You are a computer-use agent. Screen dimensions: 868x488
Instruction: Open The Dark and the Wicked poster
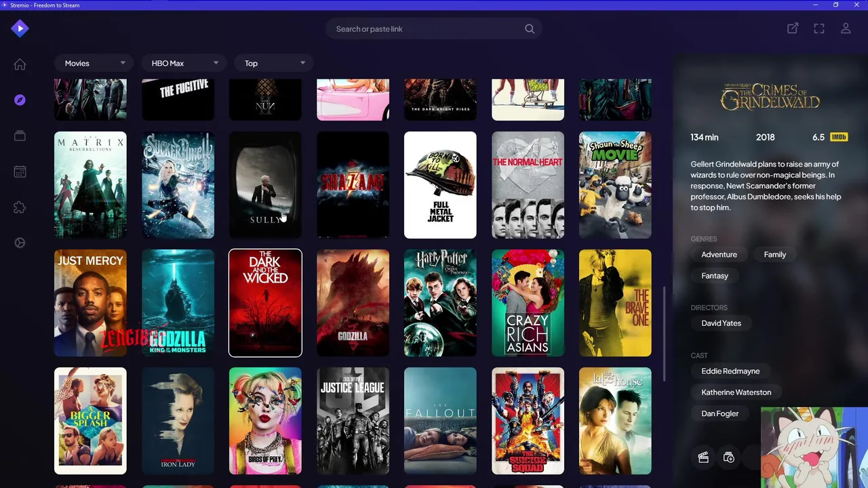[265, 303]
